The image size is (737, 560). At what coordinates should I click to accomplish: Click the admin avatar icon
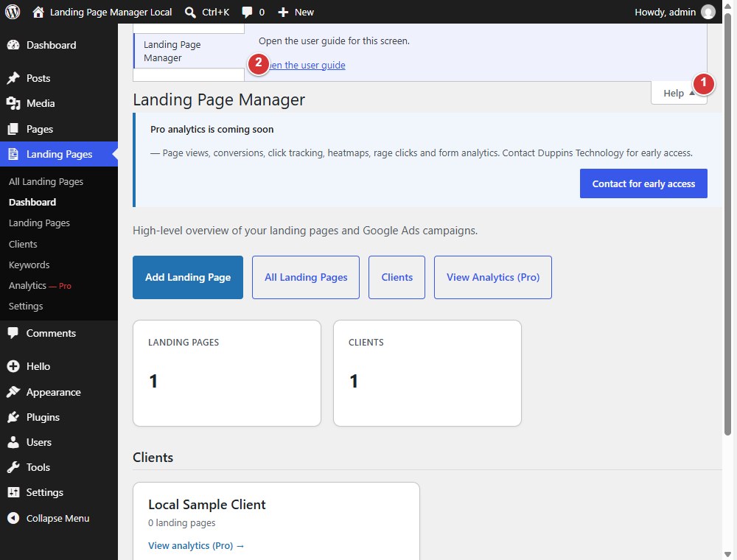pyautogui.click(x=708, y=12)
